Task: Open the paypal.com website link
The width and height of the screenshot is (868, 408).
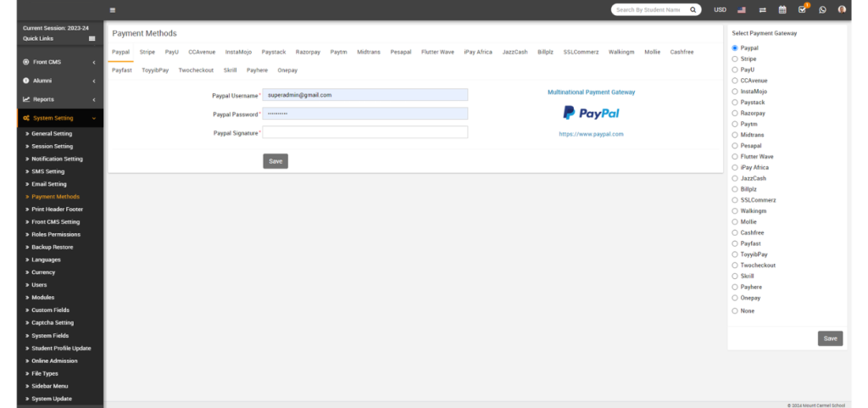Action: point(591,134)
